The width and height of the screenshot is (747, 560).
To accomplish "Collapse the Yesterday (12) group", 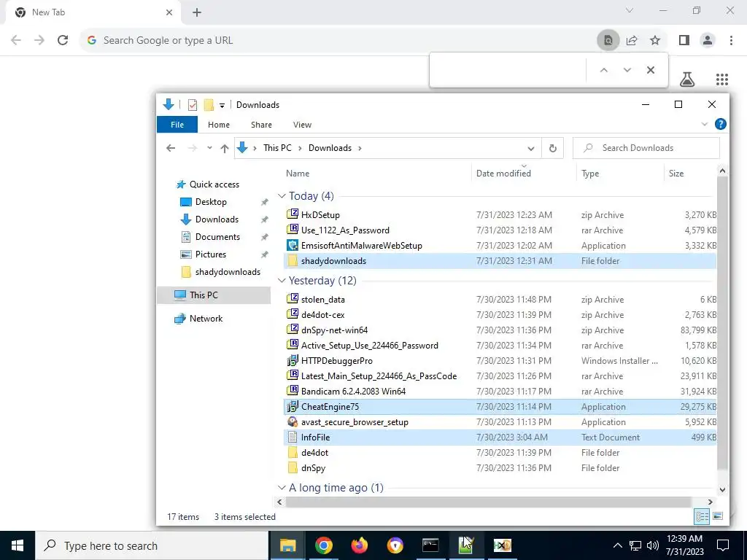I will click(x=282, y=281).
